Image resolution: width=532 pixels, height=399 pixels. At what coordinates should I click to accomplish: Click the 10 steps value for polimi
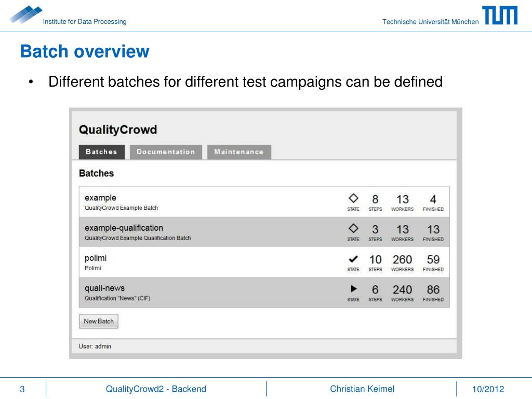pyautogui.click(x=375, y=260)
